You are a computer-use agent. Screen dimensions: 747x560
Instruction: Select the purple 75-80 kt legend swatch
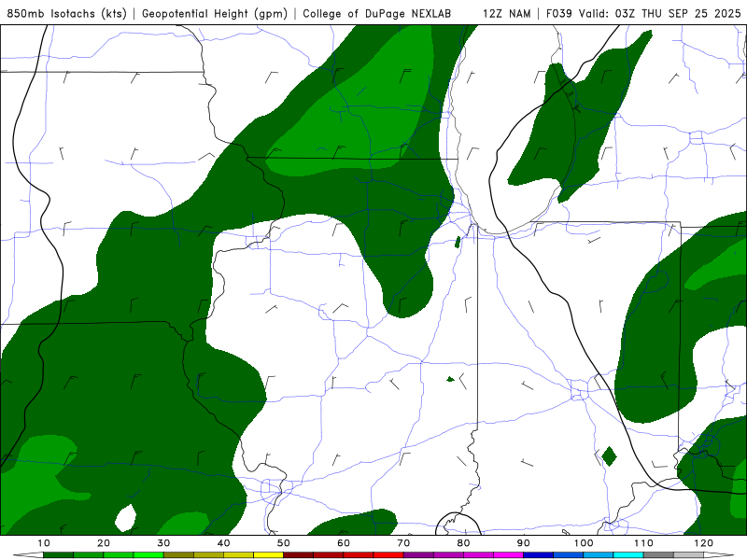(448, 555)
